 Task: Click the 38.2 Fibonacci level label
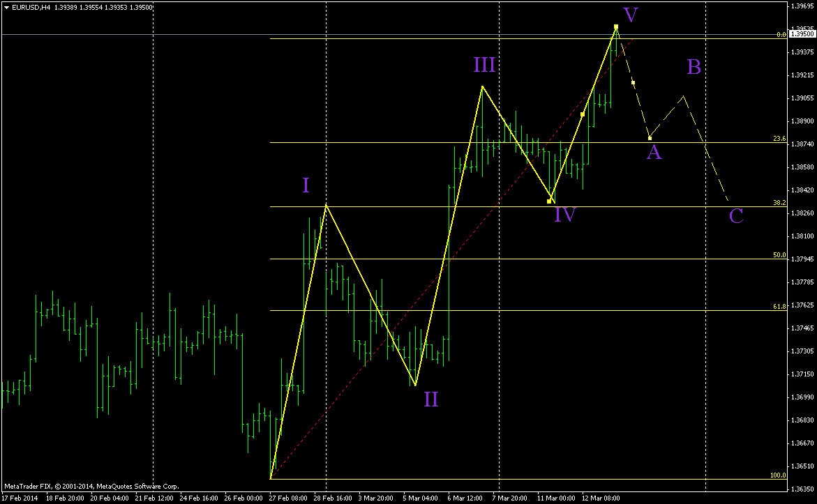click(x=779, y=202)
